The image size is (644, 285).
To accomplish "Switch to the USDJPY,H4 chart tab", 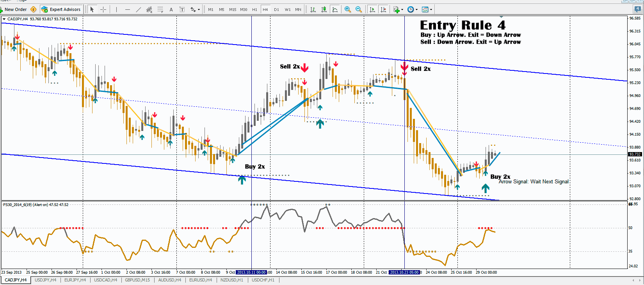I will tap(45, 280).
